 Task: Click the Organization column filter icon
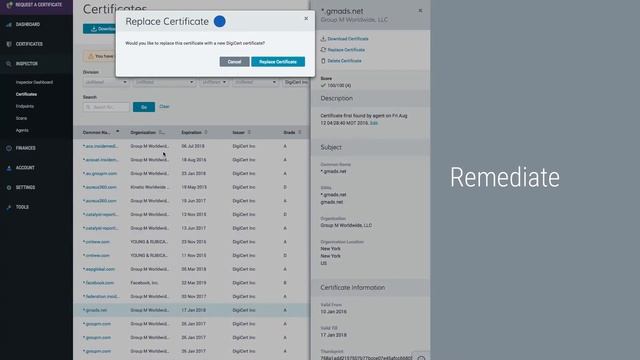point(162,132)
